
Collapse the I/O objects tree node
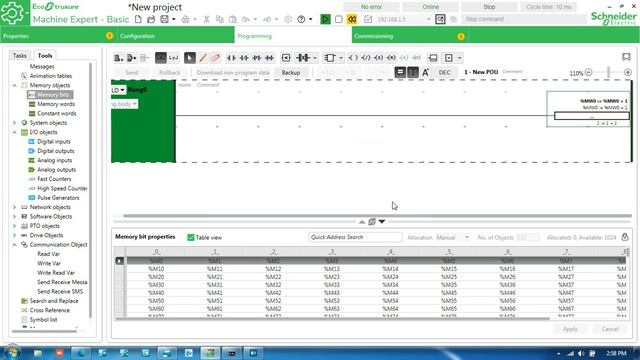coord(14,132)
